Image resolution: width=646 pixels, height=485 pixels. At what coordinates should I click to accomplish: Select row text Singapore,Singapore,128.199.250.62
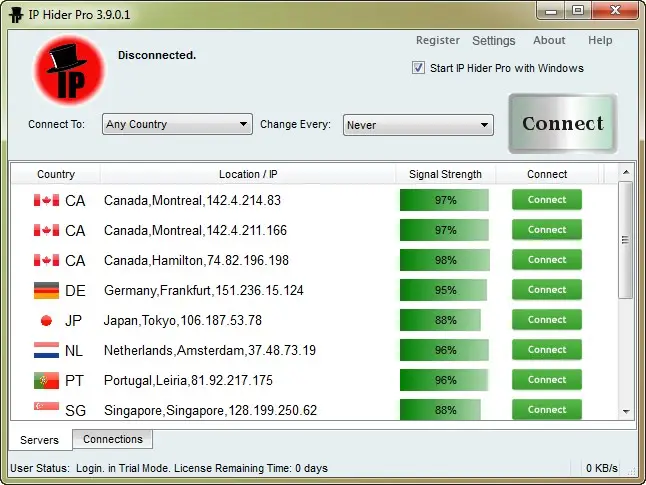tap(211, 410)
